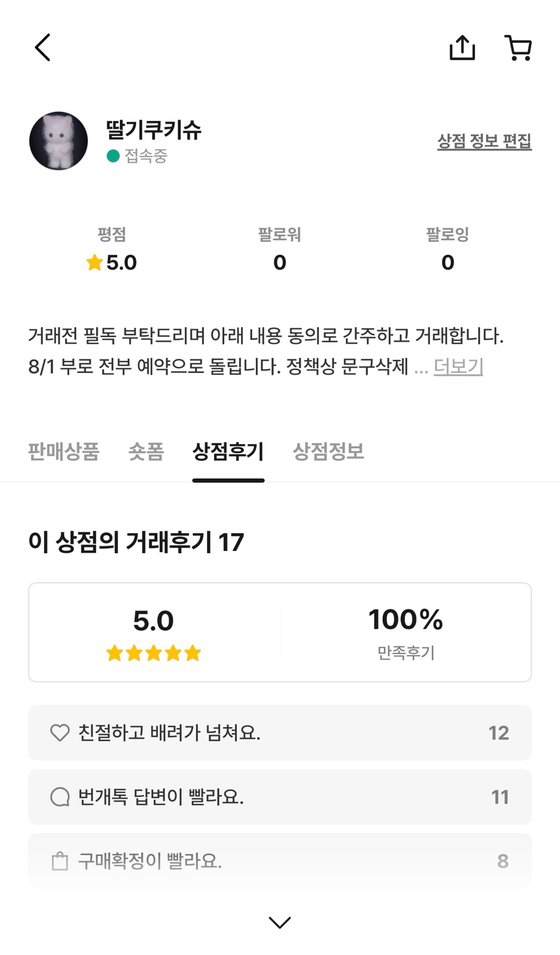Expand the review list with down chevron
This screenshot has height=955, width=560.
[280, 923]
